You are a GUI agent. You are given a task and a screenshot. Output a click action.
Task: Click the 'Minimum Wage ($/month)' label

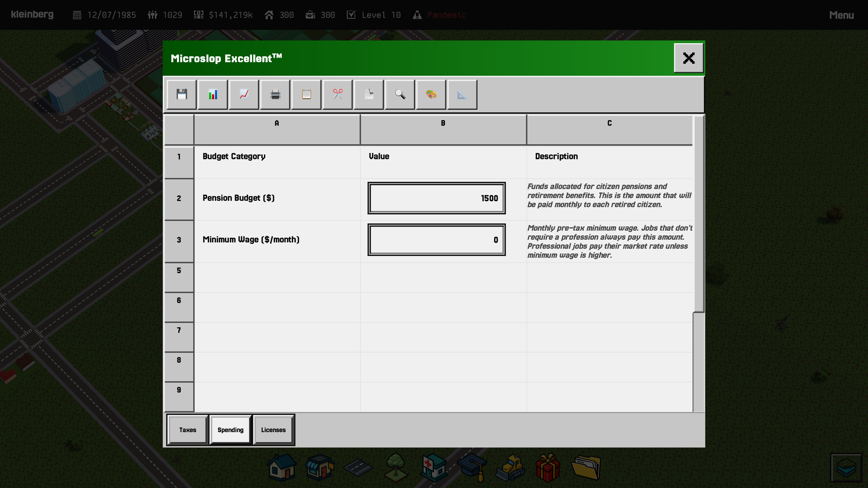[x=251, y=240]
